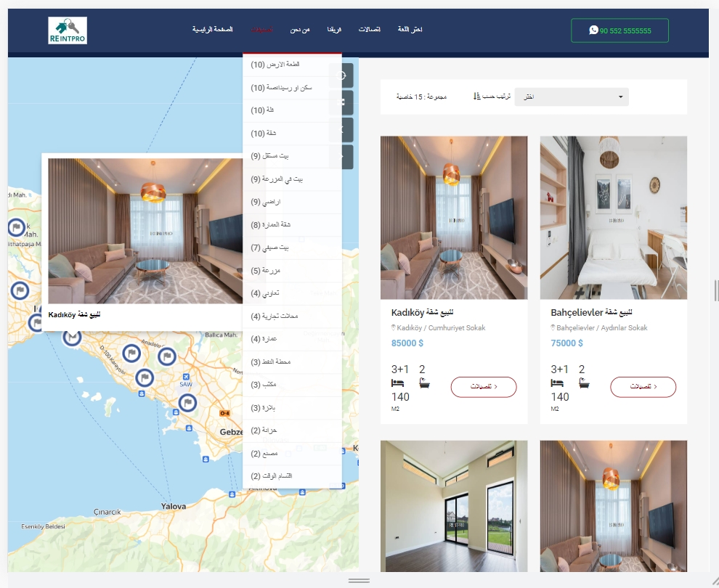
Task: Click the horizontal drag handle at the bottom edge
Action: pos(359,581)
